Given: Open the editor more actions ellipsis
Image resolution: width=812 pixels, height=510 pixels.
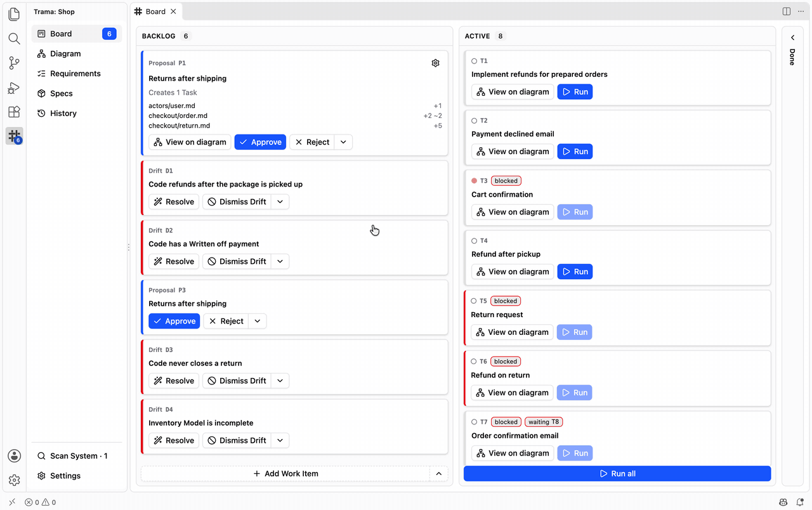Looking at the screenshot, I should click(x=800, y=11).
